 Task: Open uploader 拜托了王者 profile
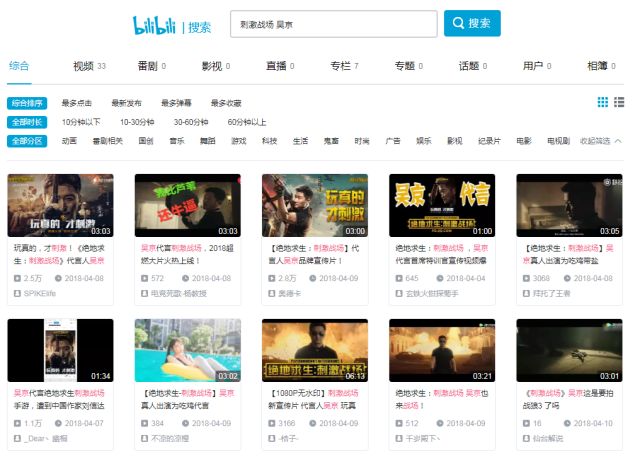click(x=551, y=293)
